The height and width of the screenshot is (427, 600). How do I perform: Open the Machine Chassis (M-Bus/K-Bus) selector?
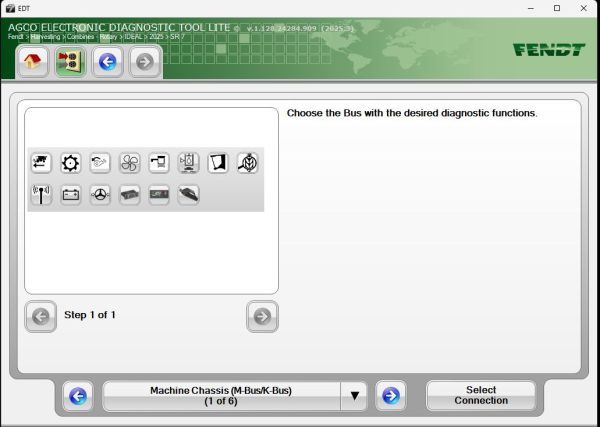[221, 396]
